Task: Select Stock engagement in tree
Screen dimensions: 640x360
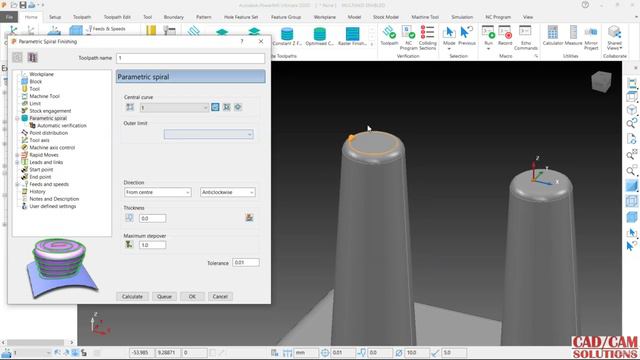Action: pyautogui.click(x=50, y=111)
